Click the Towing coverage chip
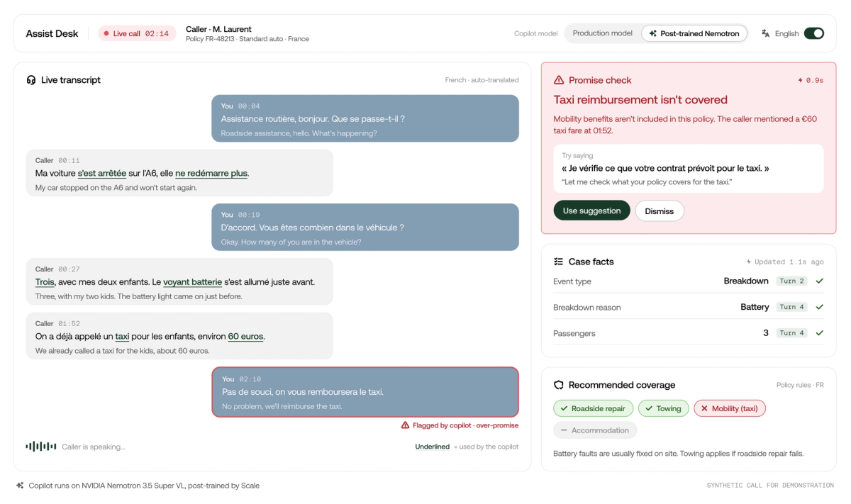851x504 pixels. [663, 408]
